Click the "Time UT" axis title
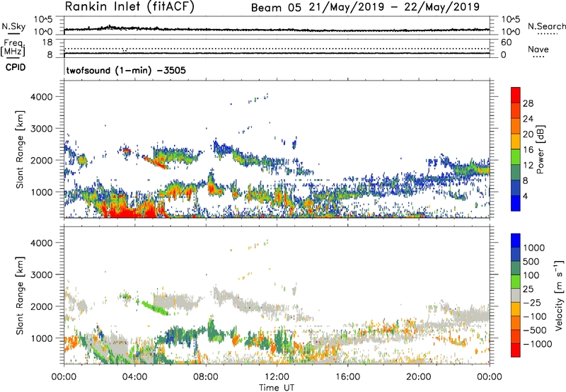 pyautogui.click(x=277, y=388)
